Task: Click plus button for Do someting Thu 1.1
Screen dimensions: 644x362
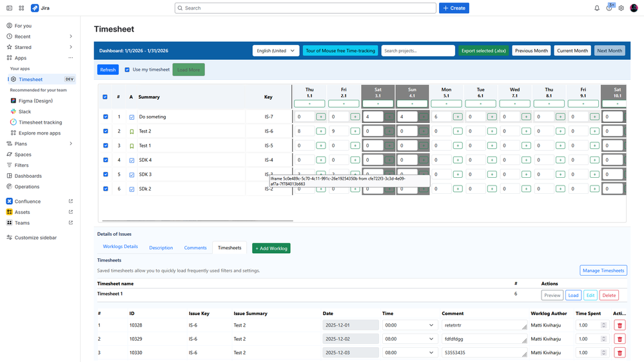Action: click(321, 117)
